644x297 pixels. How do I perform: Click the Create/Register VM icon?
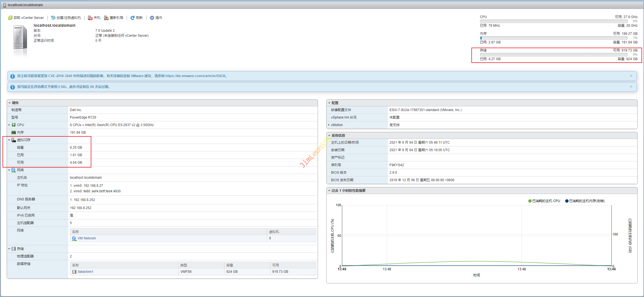coord(53,18)
